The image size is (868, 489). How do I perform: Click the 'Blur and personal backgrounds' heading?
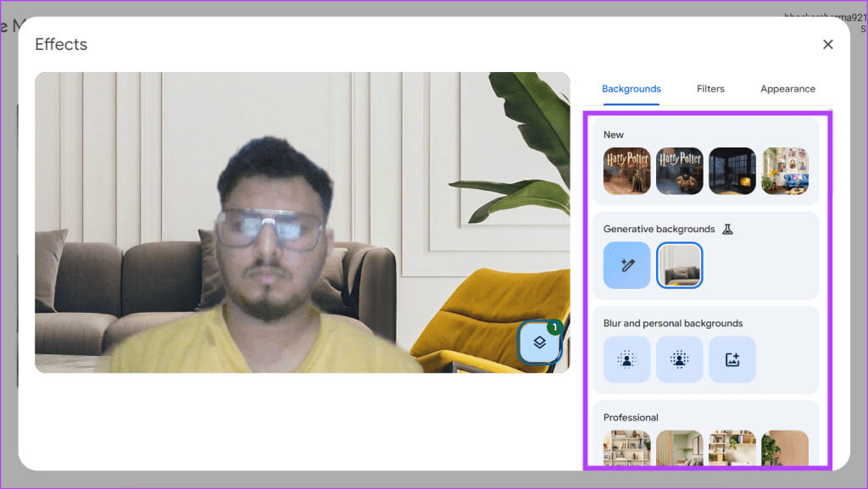point(672,323)
